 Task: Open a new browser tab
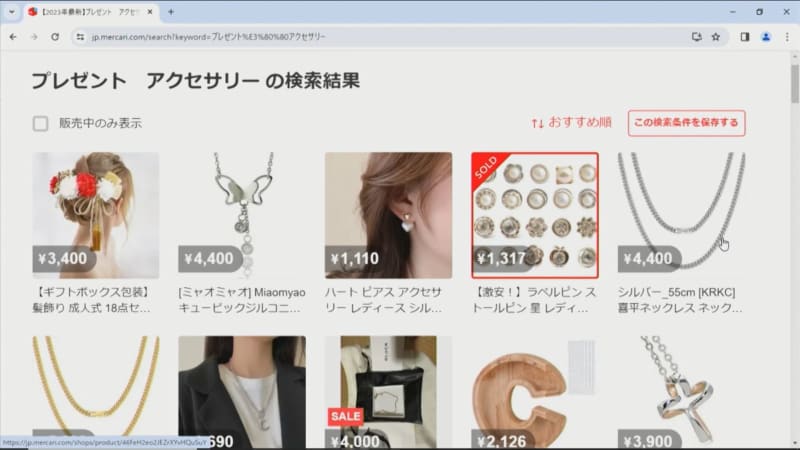tap(171, 12)
